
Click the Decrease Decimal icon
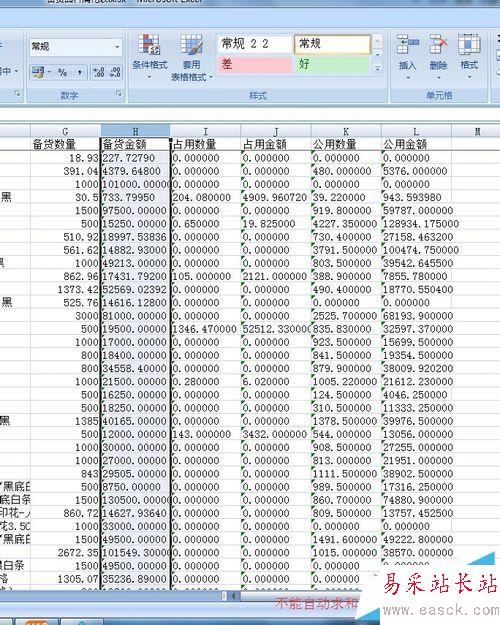(x=115, y=72)
